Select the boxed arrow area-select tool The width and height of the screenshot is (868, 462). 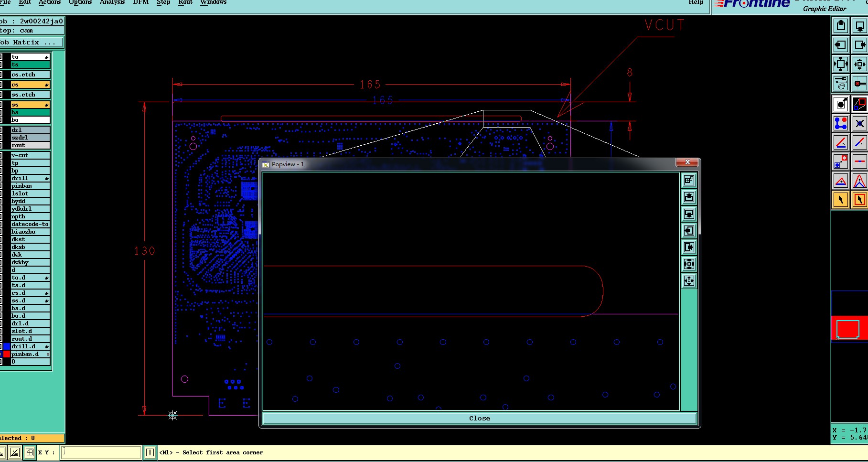point(859,200)
